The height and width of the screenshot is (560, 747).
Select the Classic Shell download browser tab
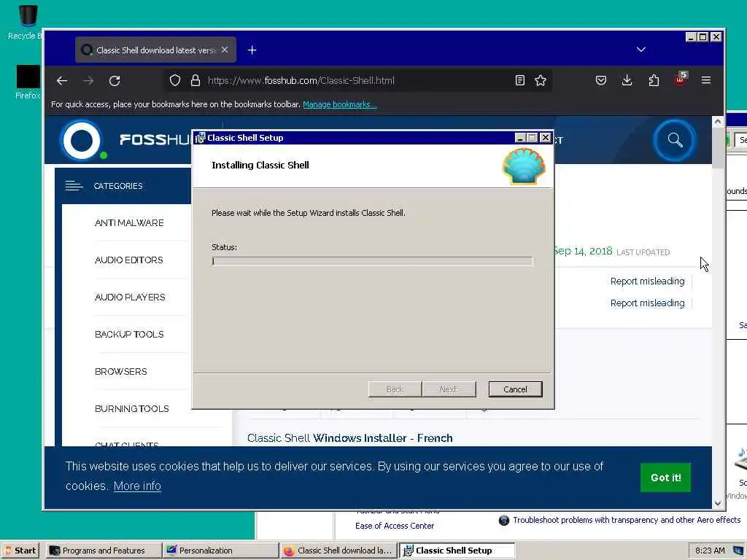click(155, 50)
